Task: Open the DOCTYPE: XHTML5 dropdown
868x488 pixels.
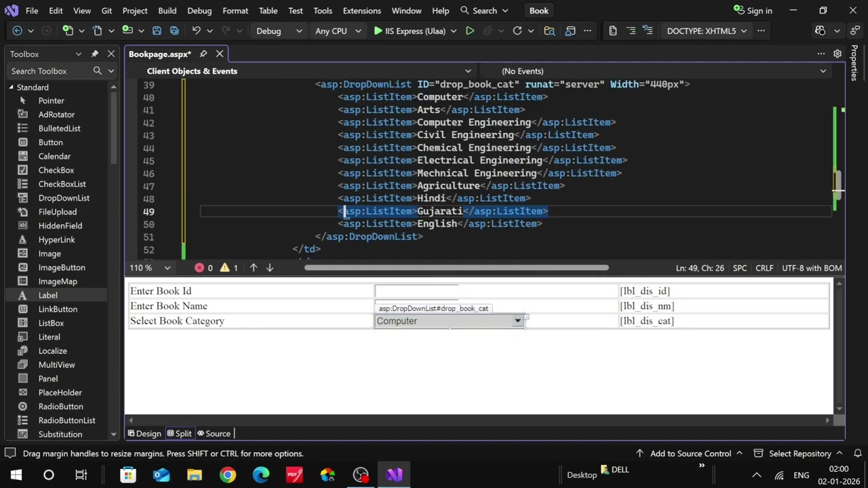Action: [x=707, y=30]
